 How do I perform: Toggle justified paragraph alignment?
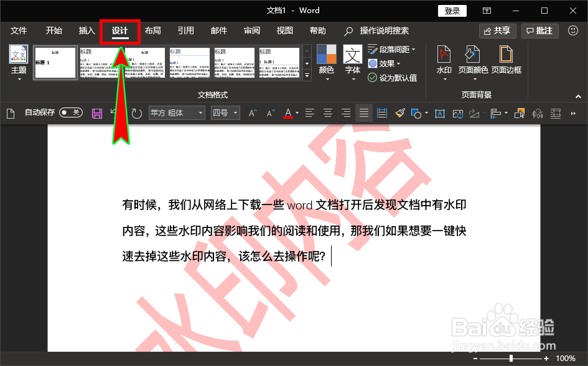pyautogui.click(x=363, y=113)
